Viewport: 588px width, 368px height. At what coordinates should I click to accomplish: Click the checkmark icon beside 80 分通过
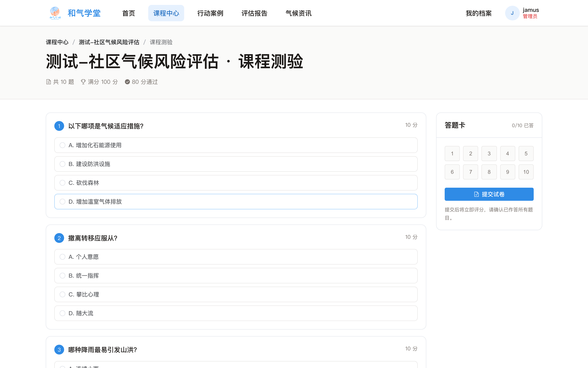127,82
